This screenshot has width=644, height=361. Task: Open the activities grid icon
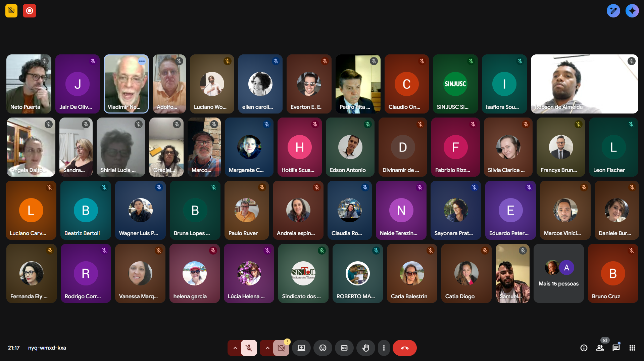tap(632, 348)
